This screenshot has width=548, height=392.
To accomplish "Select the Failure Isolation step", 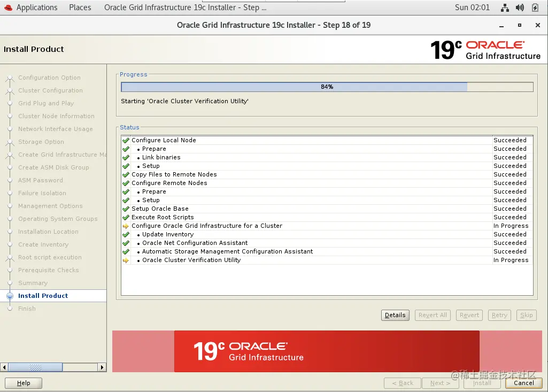I will coord(42,193).
